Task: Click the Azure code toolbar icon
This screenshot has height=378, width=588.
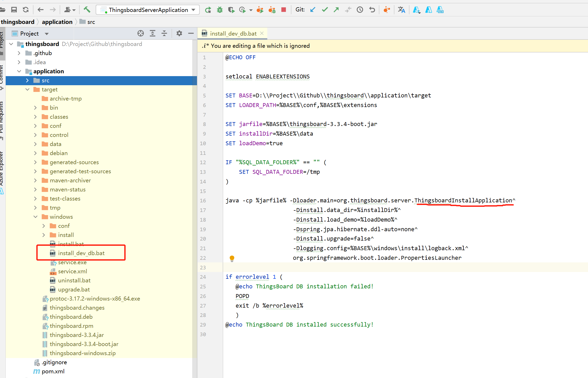Action: pyautogui.click(x=440, y=10)
